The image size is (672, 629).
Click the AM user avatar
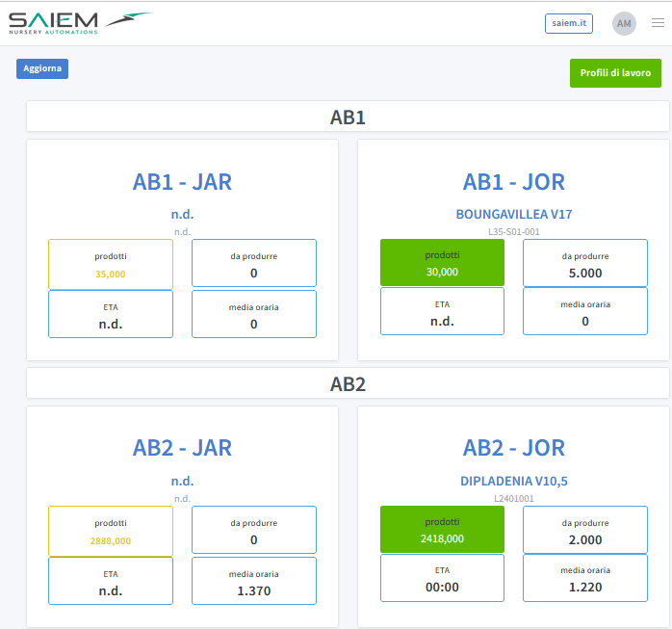coord(624,23)
